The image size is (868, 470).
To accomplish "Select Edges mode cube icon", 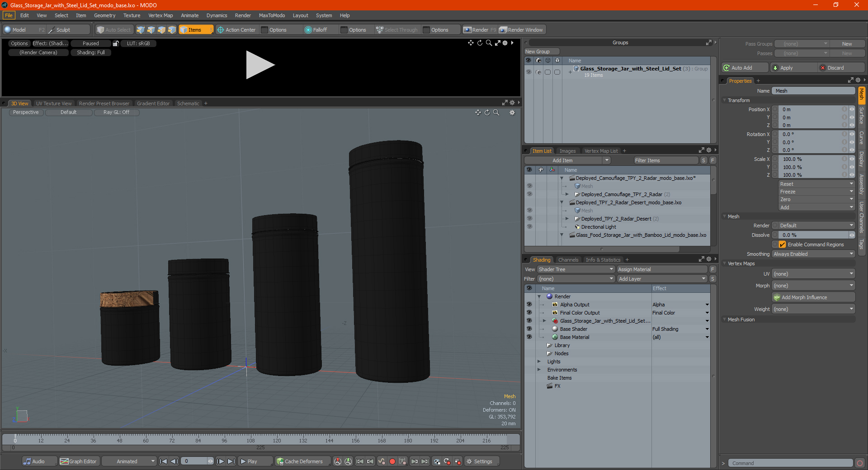I will 151,30.
